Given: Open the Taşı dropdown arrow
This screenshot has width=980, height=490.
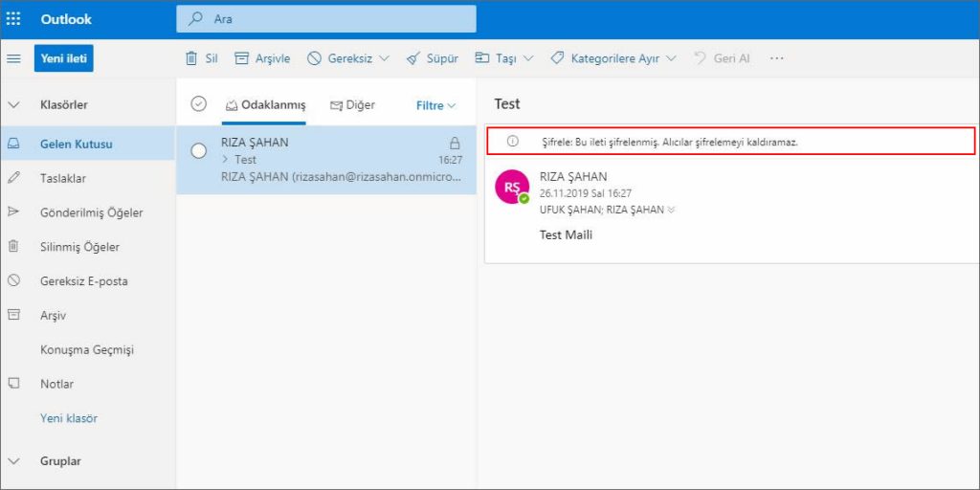Looking at the screenshot, I should (x=528, y=58).
